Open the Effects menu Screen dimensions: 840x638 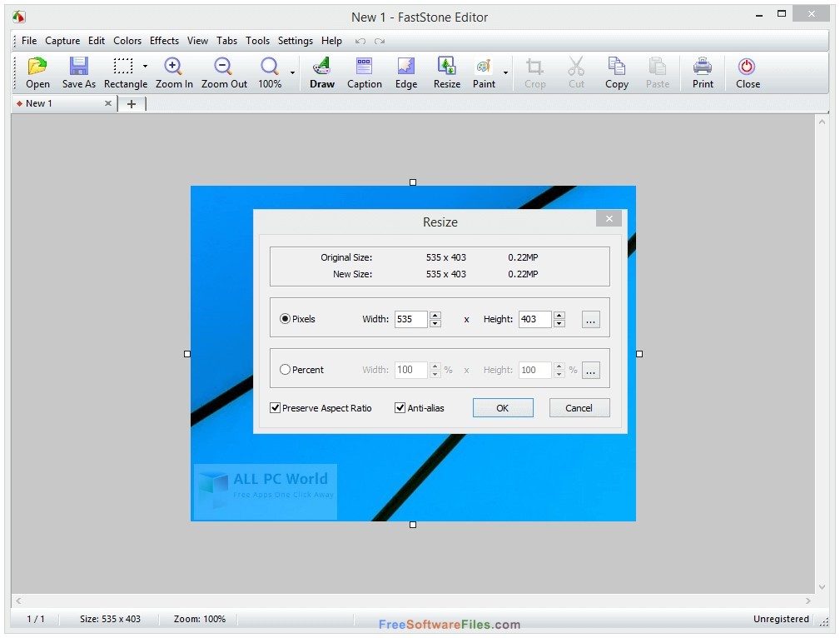point(164,41)
